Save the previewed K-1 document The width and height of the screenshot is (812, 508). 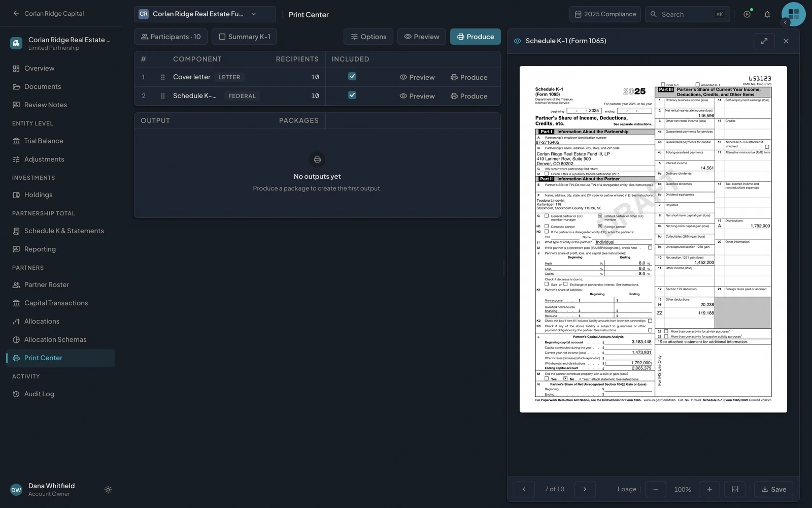pyautogui.click(x=774, y=489)
